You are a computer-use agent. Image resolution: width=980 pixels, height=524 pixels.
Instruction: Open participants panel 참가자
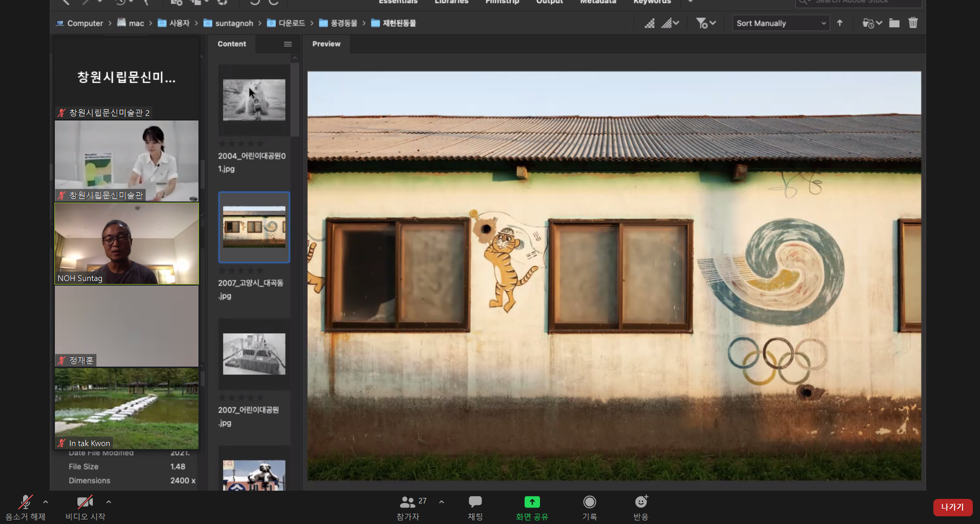(x=409, y=508)
